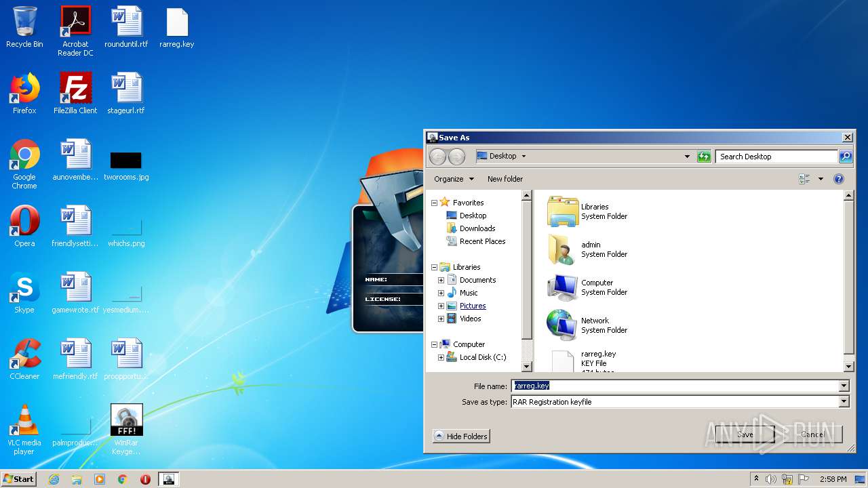Screen dimensions: 868x488
Task: Select the Computer system folder item
Action: (588, 287)
